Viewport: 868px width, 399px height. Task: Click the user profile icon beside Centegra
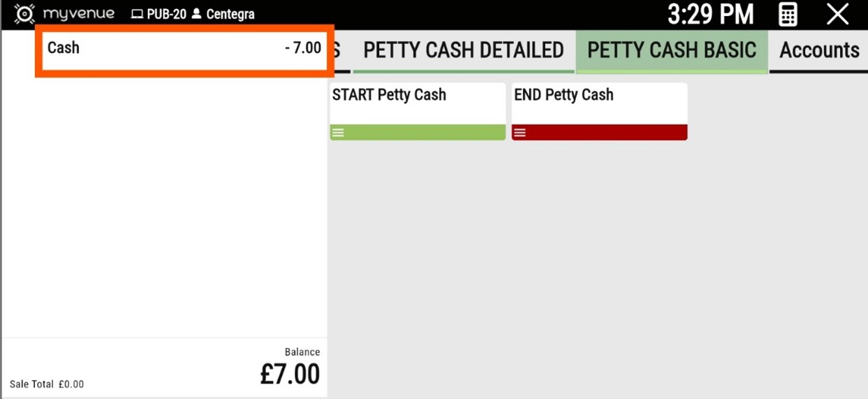tap(196, 14)
